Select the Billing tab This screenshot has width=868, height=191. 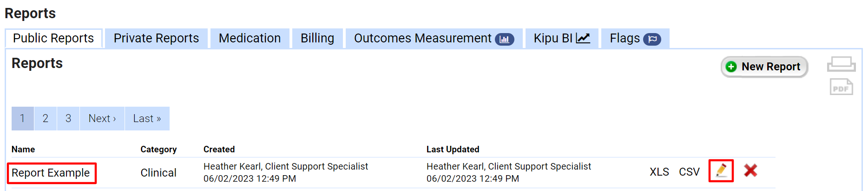(x=317, y=38)
